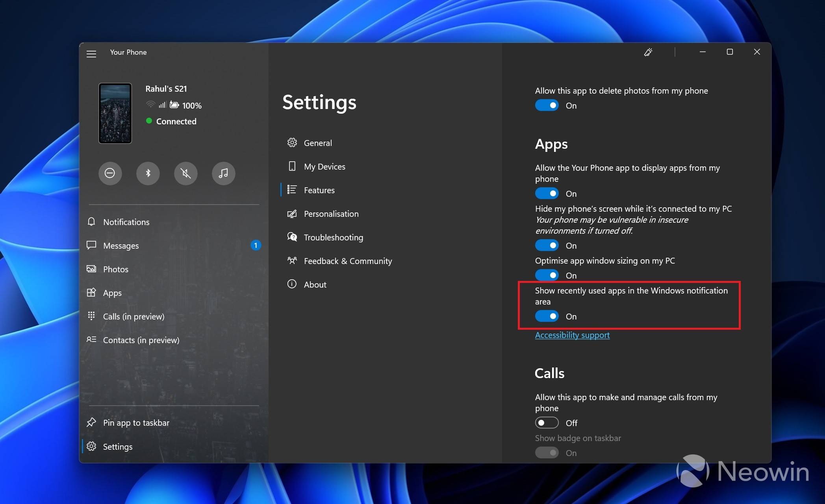The height and width of the screenshot is (504, 825).
Task: Click the Troubleshooting chat icon
Action: click(292, 237)
